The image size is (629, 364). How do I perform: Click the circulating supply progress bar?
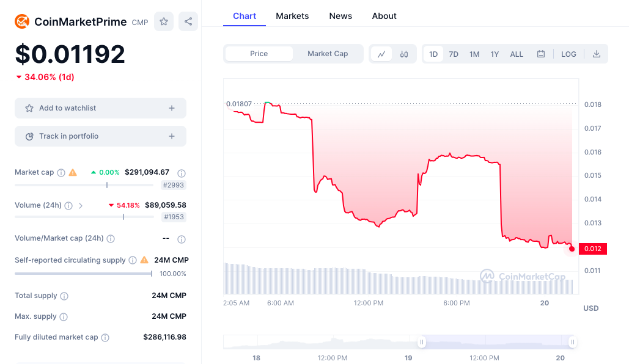(83, 274)
